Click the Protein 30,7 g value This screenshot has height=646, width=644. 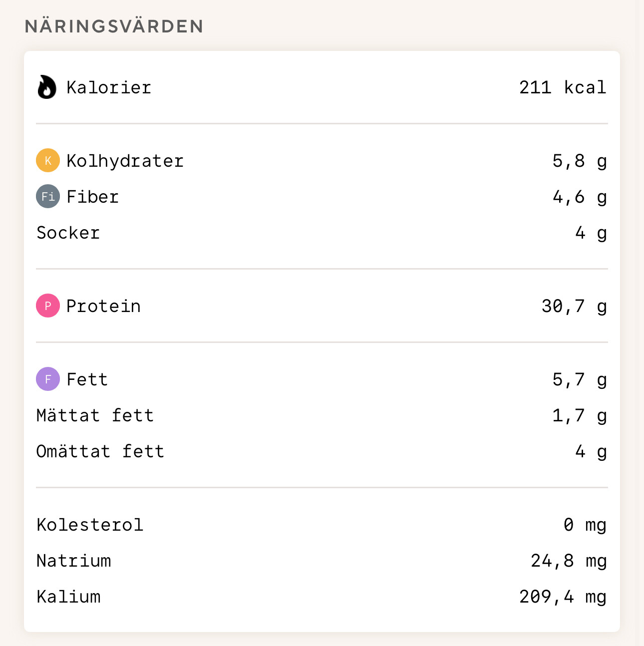[574, 306]
